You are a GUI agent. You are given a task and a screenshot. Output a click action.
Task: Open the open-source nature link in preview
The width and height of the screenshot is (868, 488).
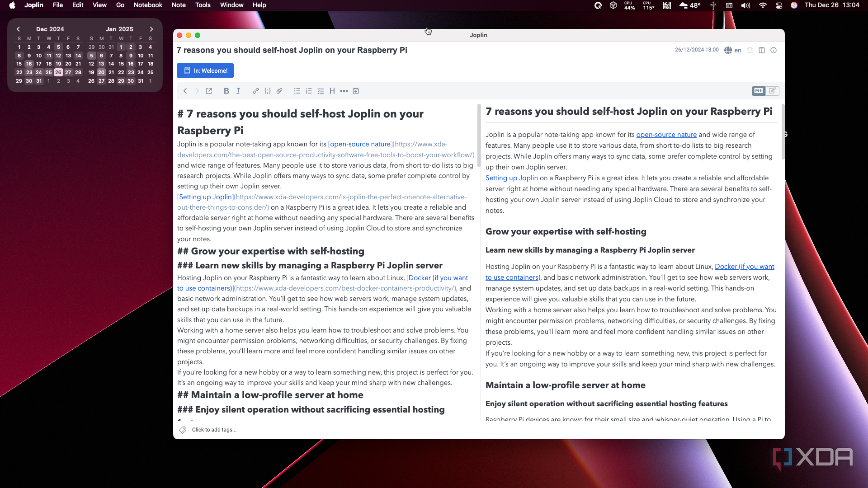[x=666, y=135]
